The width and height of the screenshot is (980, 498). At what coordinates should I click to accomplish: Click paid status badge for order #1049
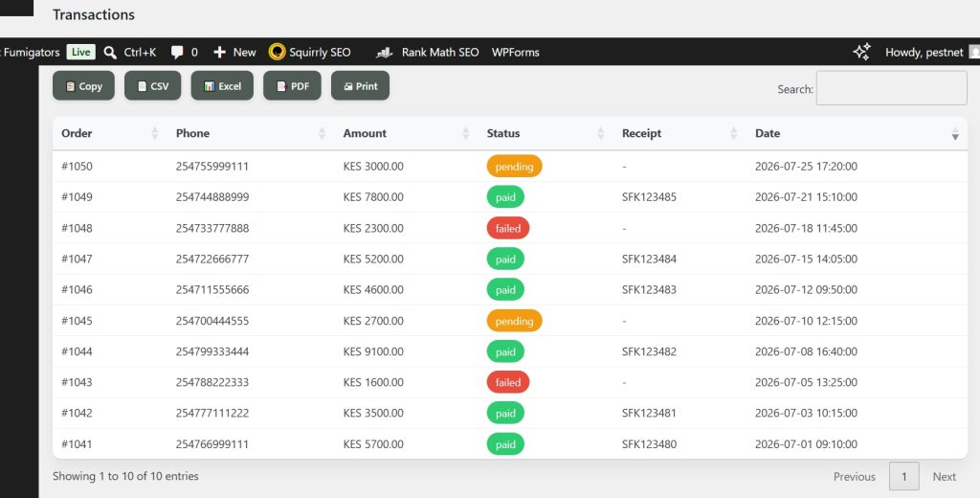pos(505,197)
